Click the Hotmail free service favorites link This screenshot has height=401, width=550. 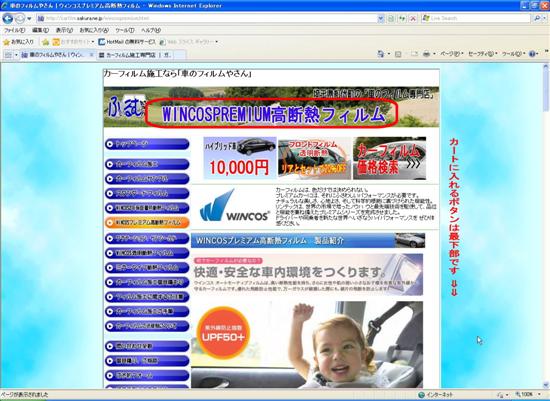pyautogui.click(x=127, y=42)
